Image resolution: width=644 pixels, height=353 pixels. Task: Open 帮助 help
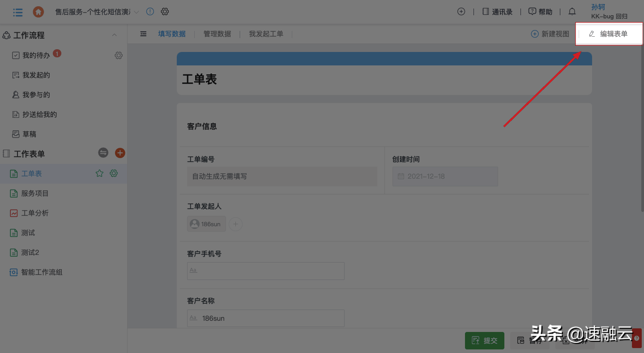coord(540,12)
